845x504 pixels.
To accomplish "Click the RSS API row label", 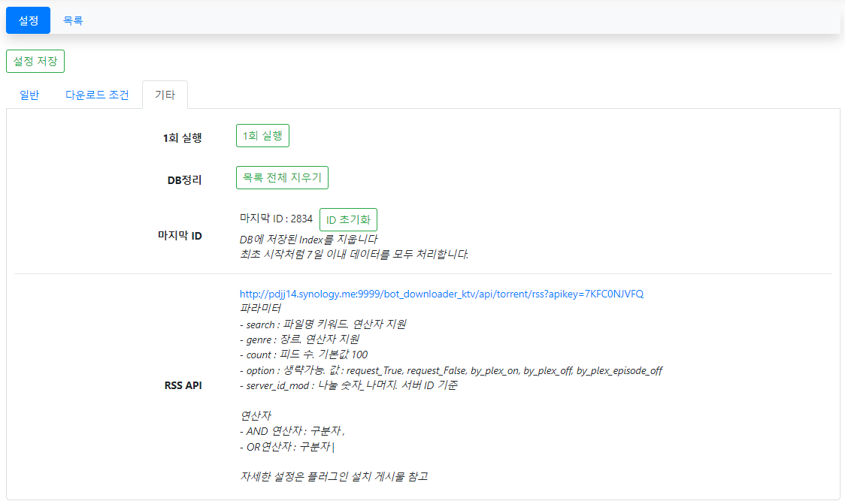I will (183, 386).
